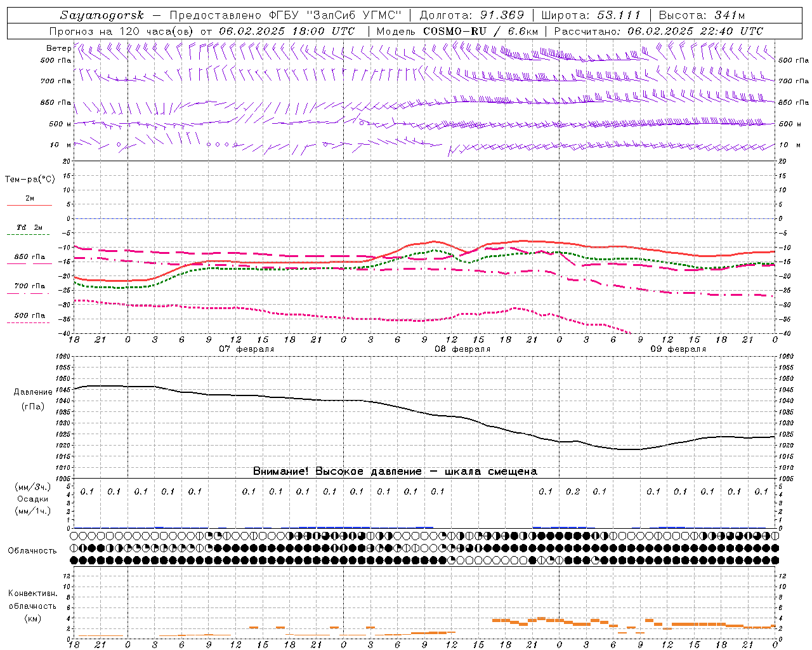Click the "Давление" pressure panel label
The width and height of the screenshot is (812, 650).
pos(33,392)
